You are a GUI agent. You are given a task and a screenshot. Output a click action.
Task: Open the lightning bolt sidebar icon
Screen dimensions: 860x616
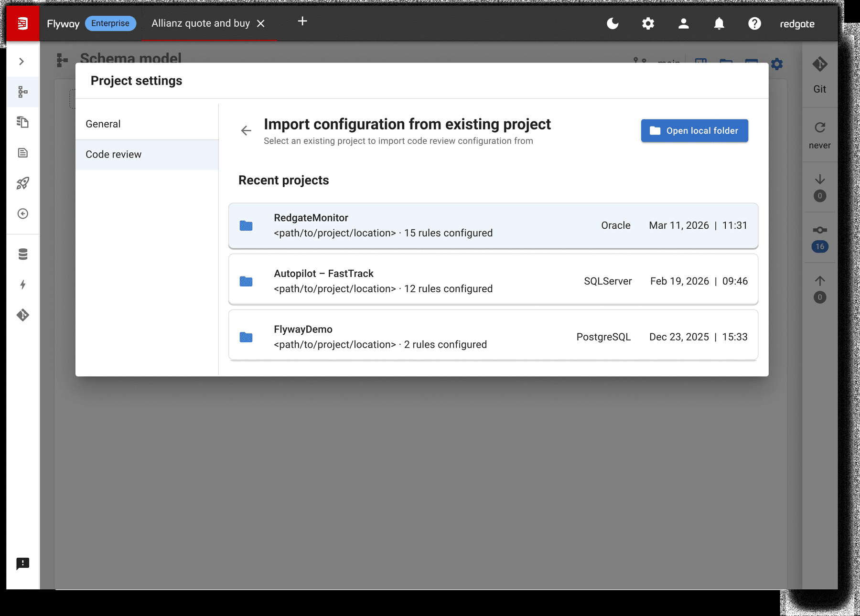click(22, 285)
